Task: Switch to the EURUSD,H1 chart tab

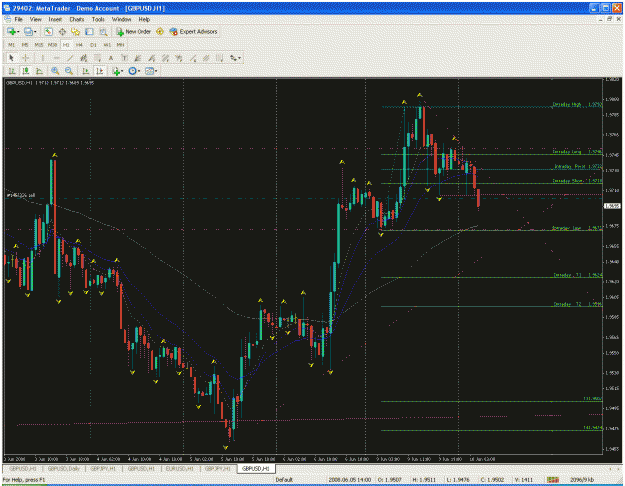Action: (179, 469)
